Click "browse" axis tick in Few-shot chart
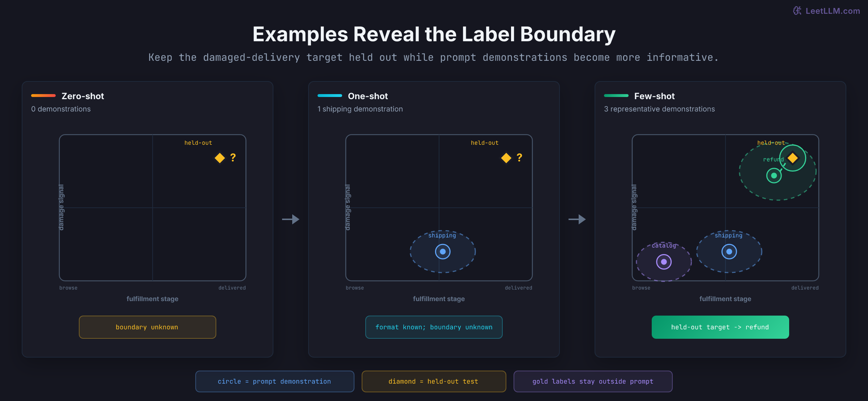Image resolution: width=868 pixels, height=401 pixels. (641, 288)
